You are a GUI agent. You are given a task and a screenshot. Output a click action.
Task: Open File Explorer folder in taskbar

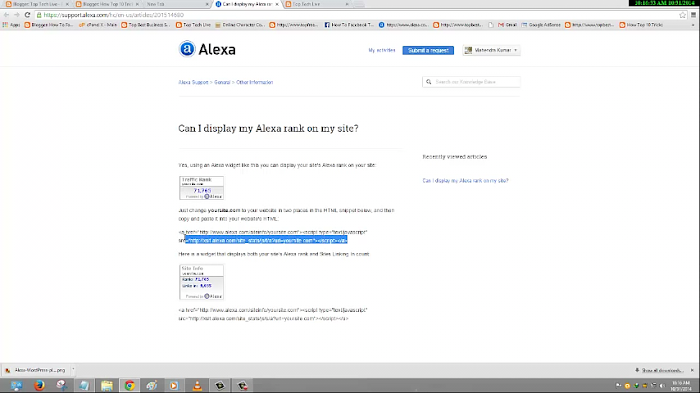point(107,385)
